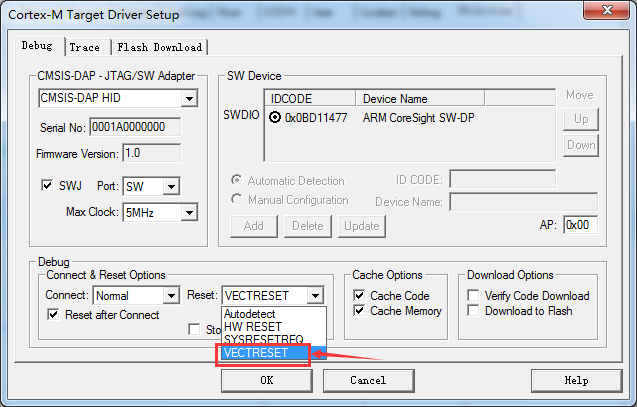Toggle Reset after Connect checkbox
637x407 pixels.
(x=53, y=314)
